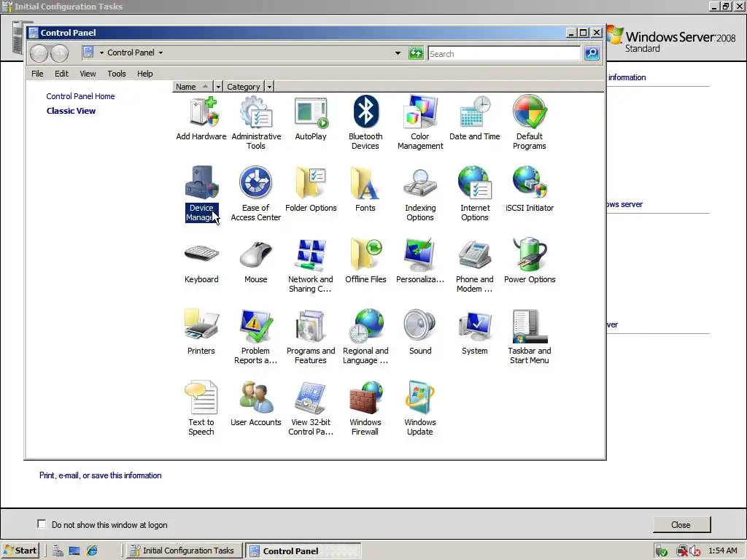747x560 pixels.
Task: Open the Sound applet
Action: coord(420,332)
